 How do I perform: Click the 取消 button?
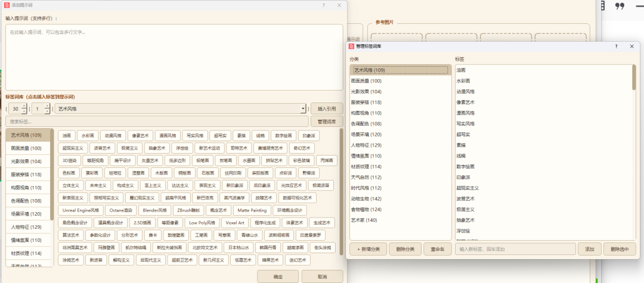click(323, 276)
